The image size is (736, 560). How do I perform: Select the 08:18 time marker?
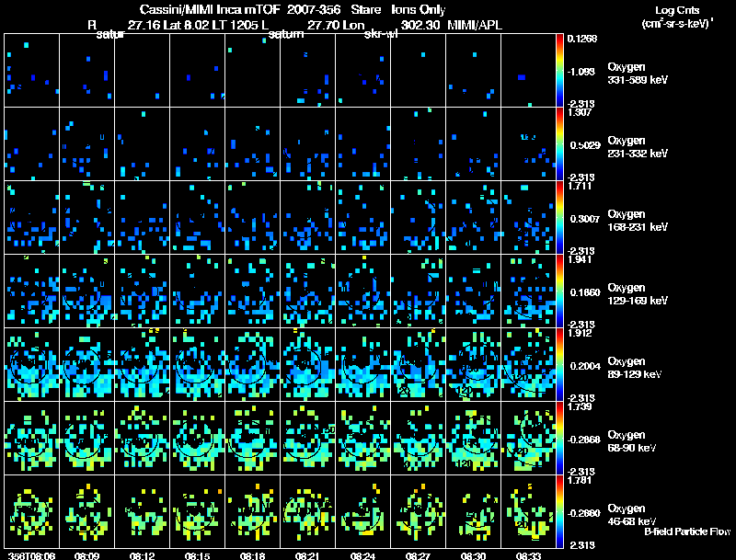pos(252,555)
